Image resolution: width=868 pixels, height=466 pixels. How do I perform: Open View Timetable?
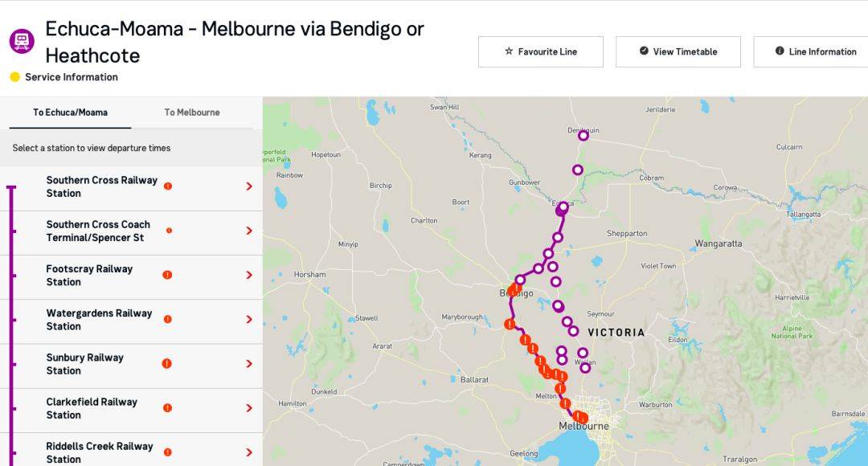point(678,52)
